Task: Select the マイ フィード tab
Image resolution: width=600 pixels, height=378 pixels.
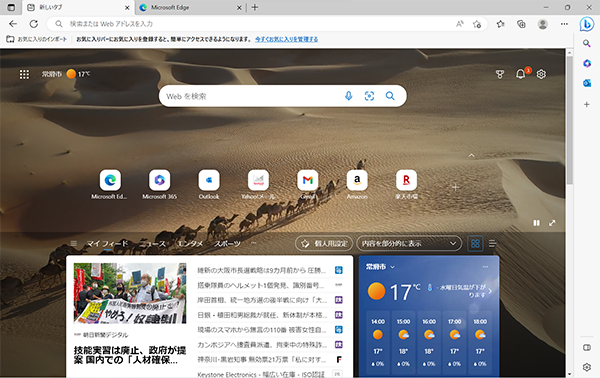Action: click(x=107, y=244)
